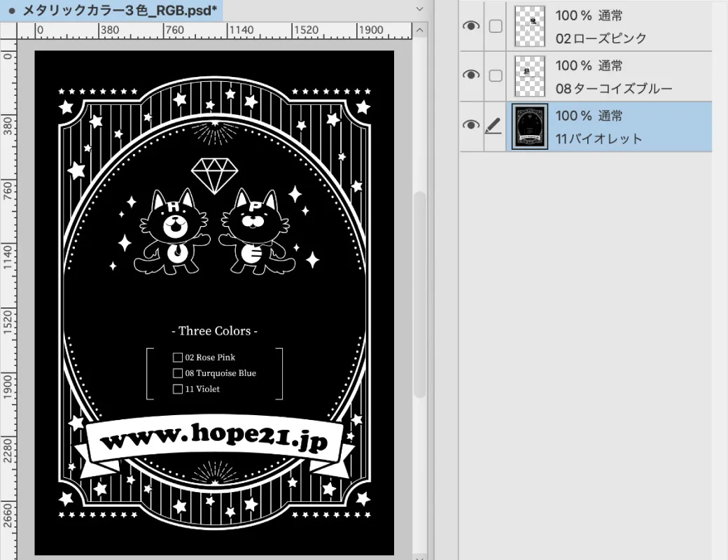Tick the empty box beside 02ローズピンク thumbnail

495,26
